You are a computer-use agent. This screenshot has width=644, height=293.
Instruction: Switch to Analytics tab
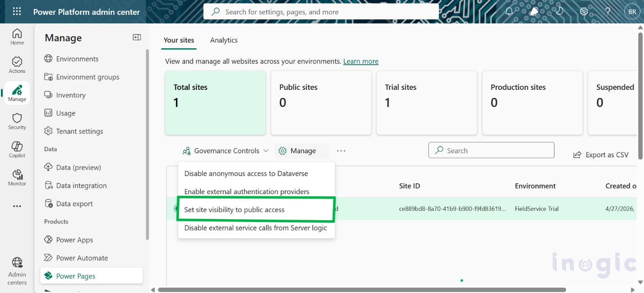tap(224, 40)
